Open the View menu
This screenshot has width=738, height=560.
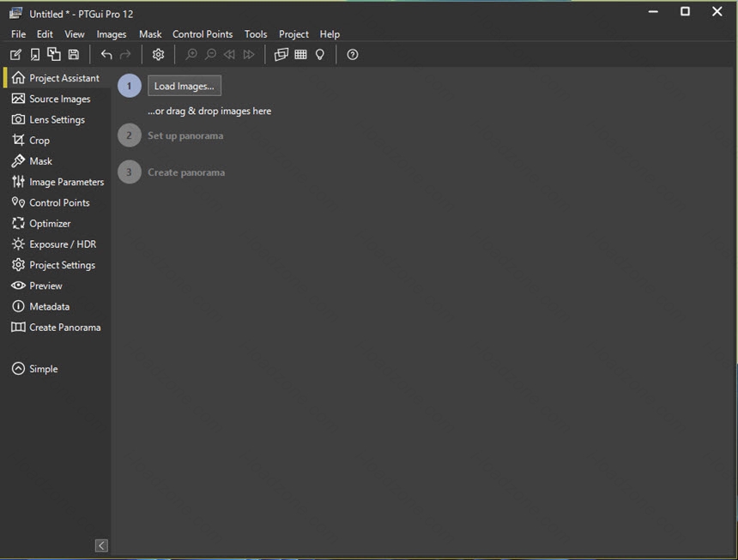(75, 34)
